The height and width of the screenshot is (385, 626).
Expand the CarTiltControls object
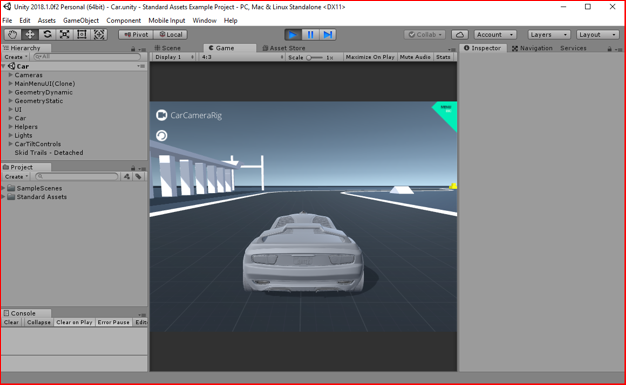tap(10, 144)
